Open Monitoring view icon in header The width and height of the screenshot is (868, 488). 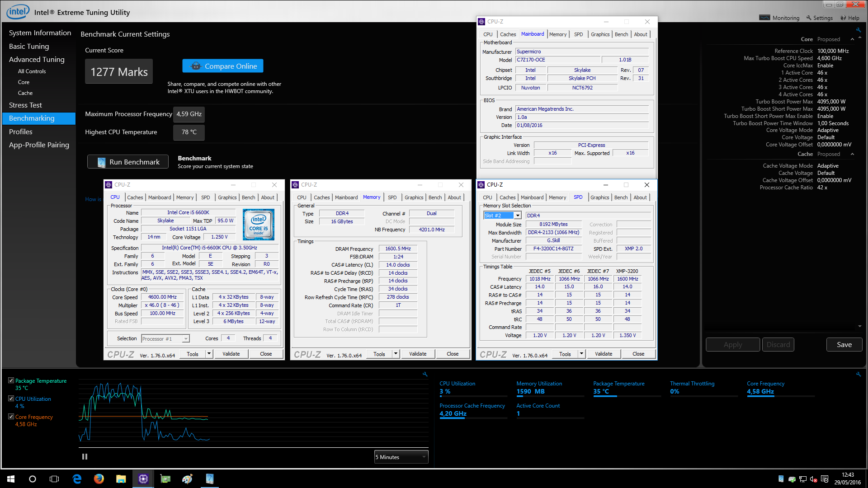click(764, 18)
